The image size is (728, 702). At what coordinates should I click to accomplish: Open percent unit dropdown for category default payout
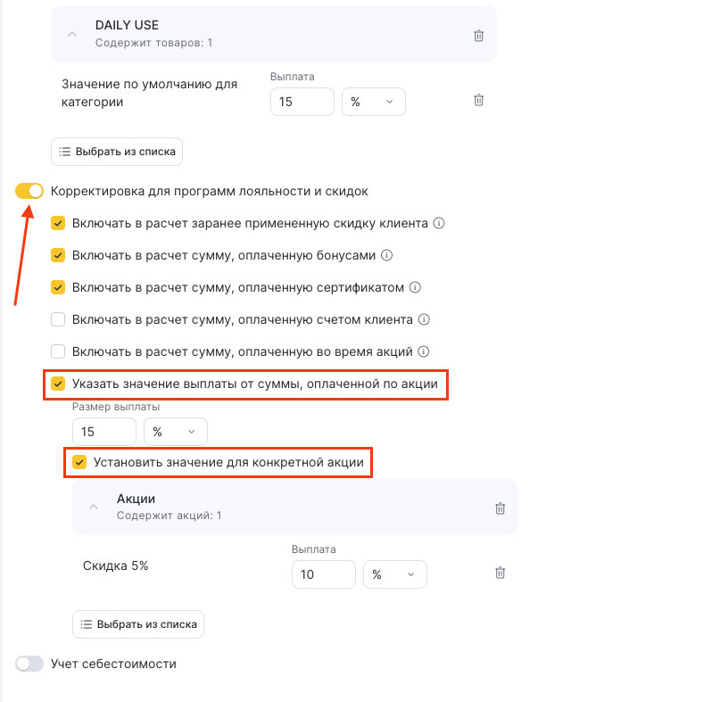point(373,102)
